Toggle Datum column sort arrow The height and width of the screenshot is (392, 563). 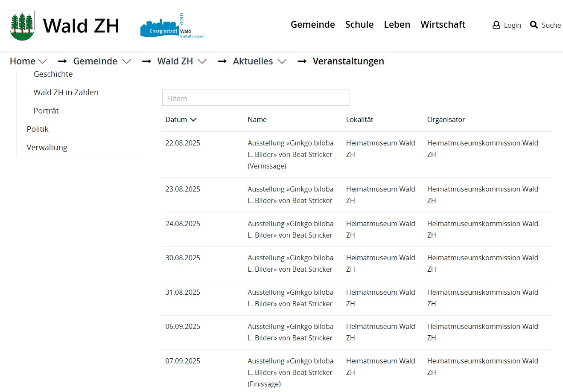[193, 120]
